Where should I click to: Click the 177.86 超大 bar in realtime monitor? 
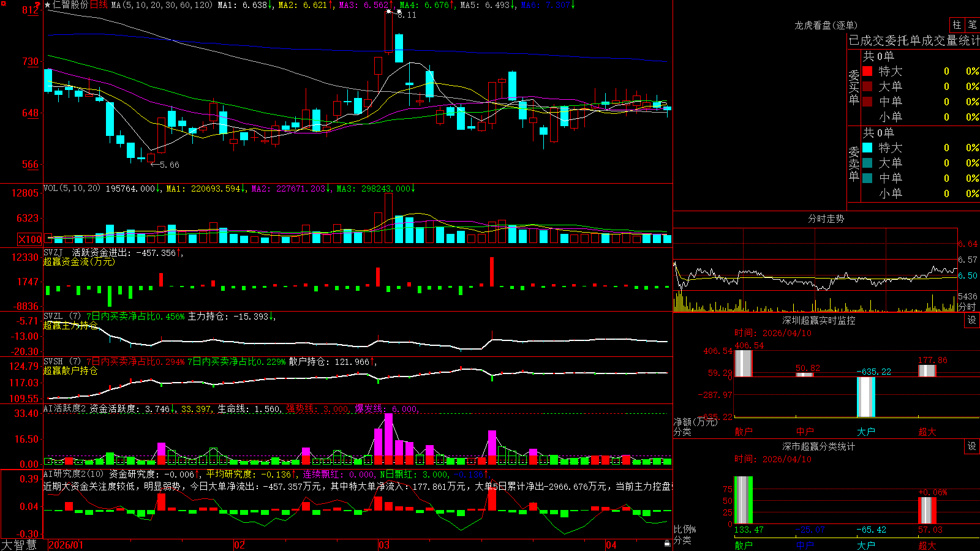pos(927,370)
